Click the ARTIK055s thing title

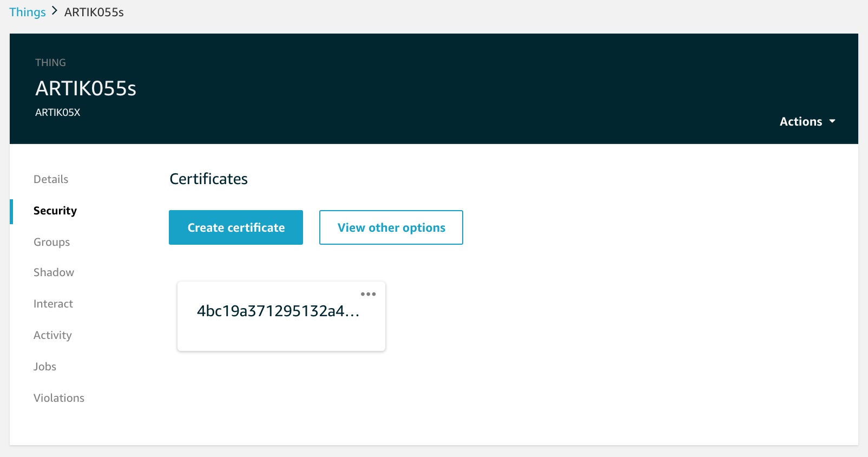click(x=86, y=88)
